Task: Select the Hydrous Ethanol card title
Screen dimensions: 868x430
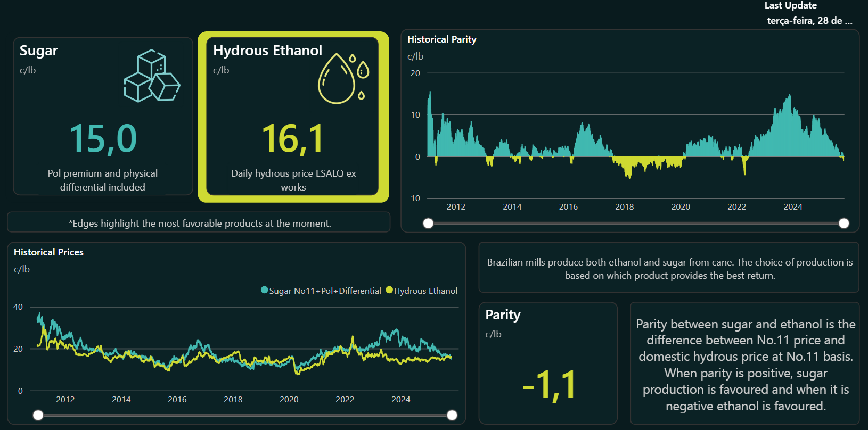Action: (x=267, y=51)
